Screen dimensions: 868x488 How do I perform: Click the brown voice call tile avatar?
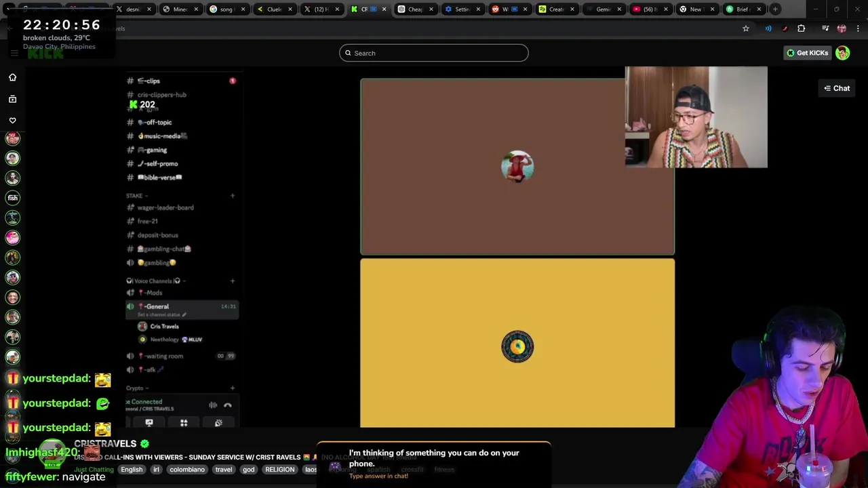click(517, 167)
